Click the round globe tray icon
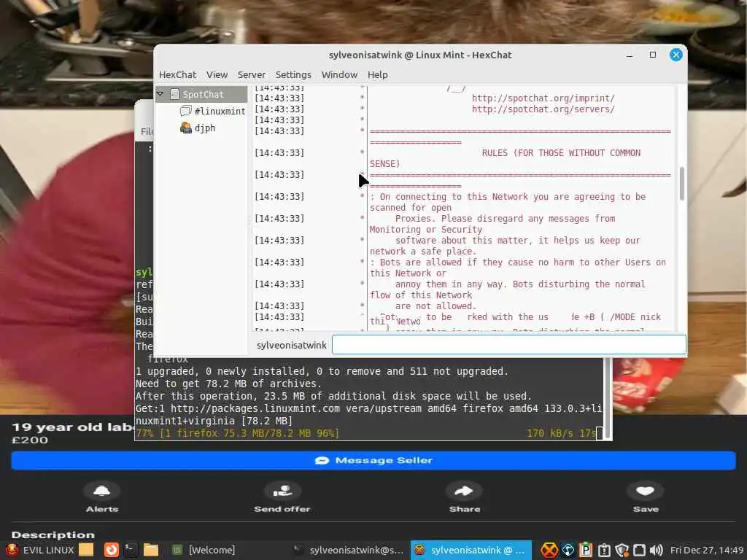747x560 pixels. pos(568,550)
